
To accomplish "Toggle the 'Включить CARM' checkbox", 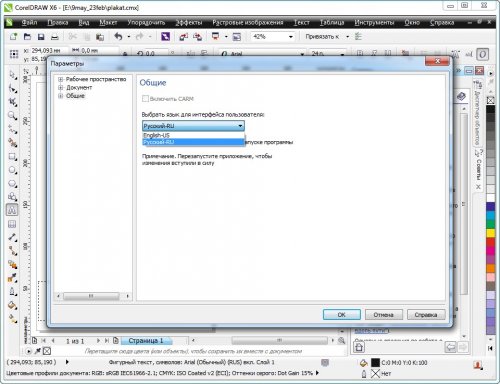I will pos(145,99).
